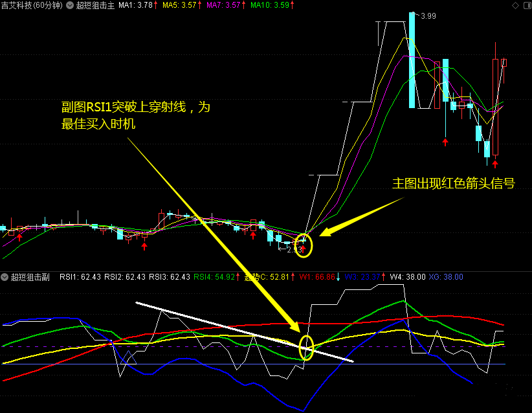The image size is (532, 413).
Task: Click the magenta MA7: 3.57 value
Action: point(223,5)
